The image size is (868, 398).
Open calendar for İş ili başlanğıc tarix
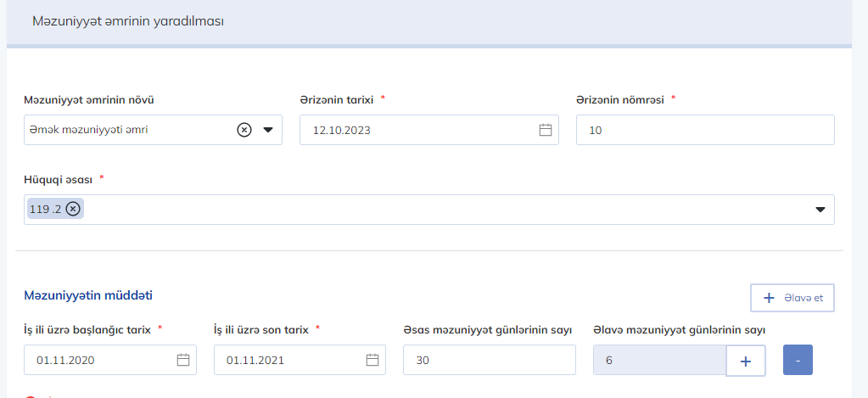182,360
